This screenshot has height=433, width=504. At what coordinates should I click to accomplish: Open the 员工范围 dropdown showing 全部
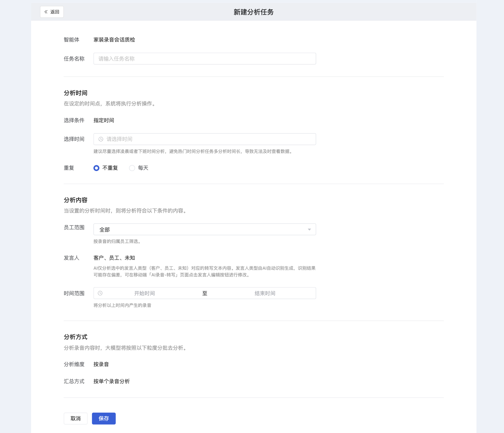pos(204,230)
